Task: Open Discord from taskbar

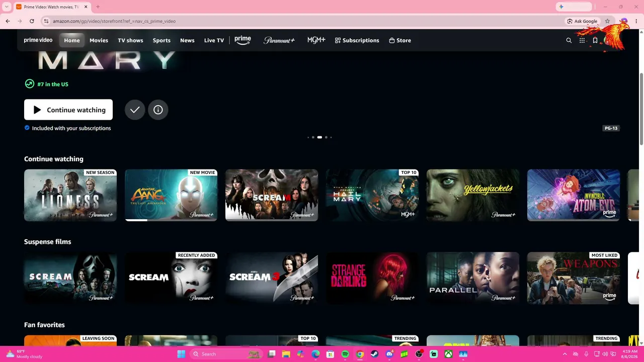Action: pos(389,354)
